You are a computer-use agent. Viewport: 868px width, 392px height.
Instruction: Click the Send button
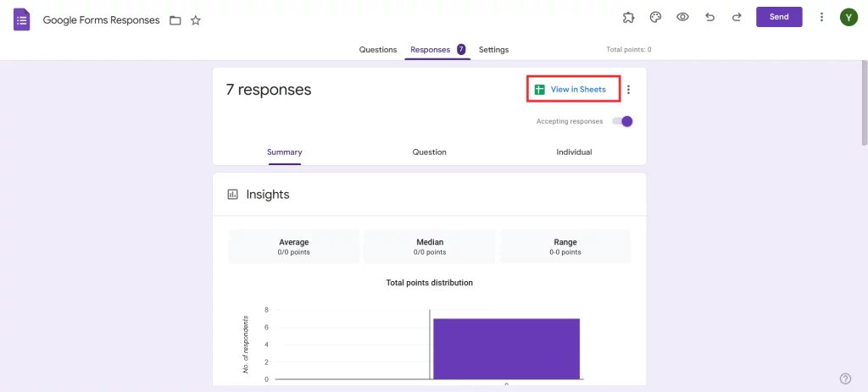tap(779, 17)
